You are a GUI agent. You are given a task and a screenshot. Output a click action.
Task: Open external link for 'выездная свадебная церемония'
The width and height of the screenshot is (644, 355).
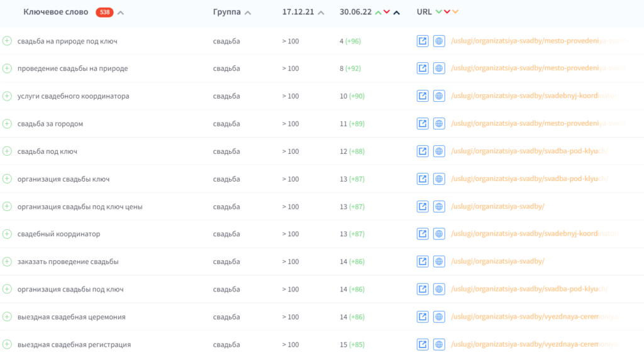click(x=423, y=317)
